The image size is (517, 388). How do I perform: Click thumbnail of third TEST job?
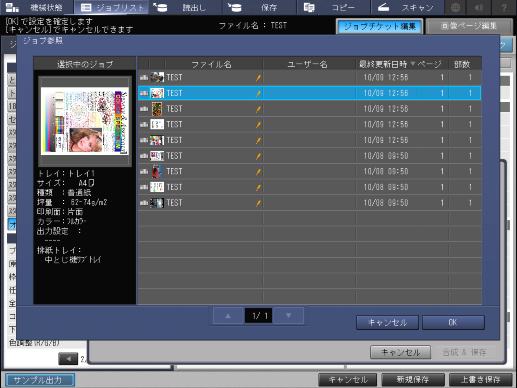click(x=157, y=109)
